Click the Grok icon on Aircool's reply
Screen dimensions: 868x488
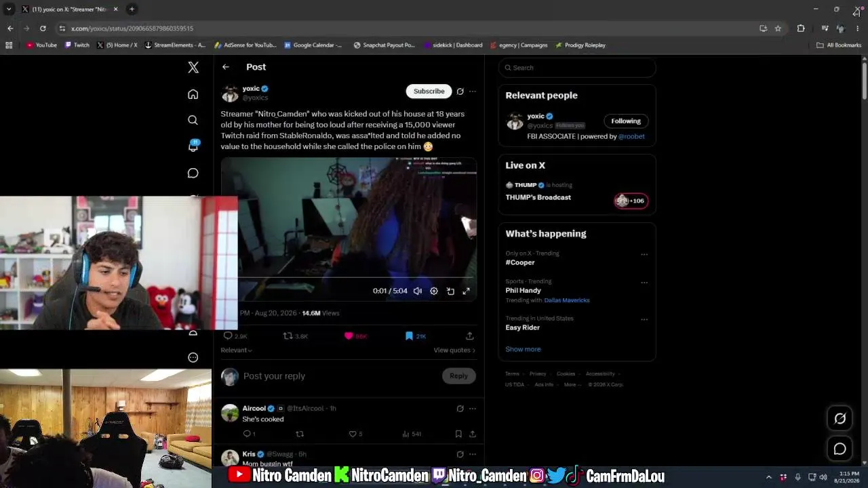460,409
